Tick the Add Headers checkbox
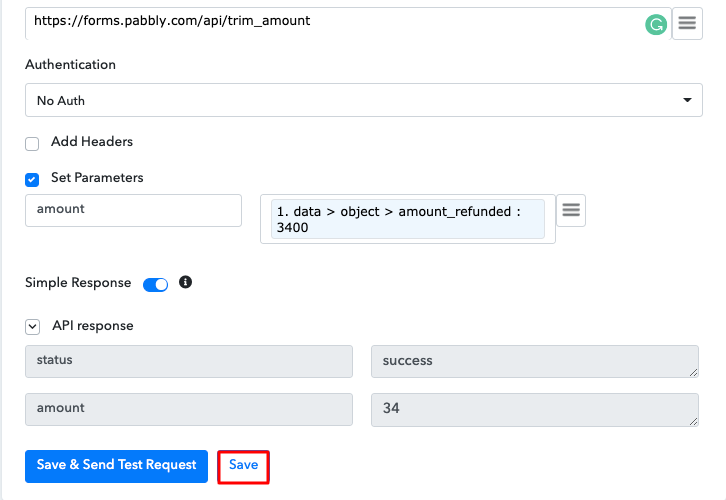This screenshot has width=726, height=500. [x=32, y=144]
